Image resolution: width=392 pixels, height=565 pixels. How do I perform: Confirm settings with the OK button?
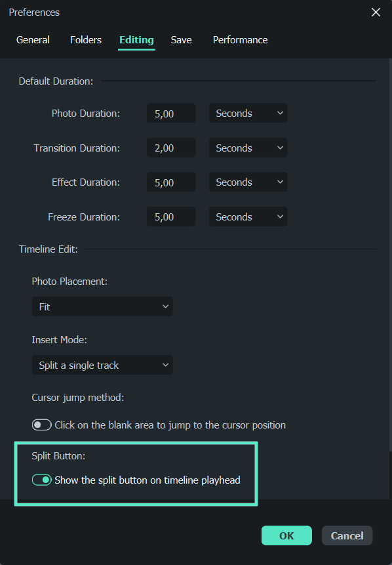click(286, 535)
